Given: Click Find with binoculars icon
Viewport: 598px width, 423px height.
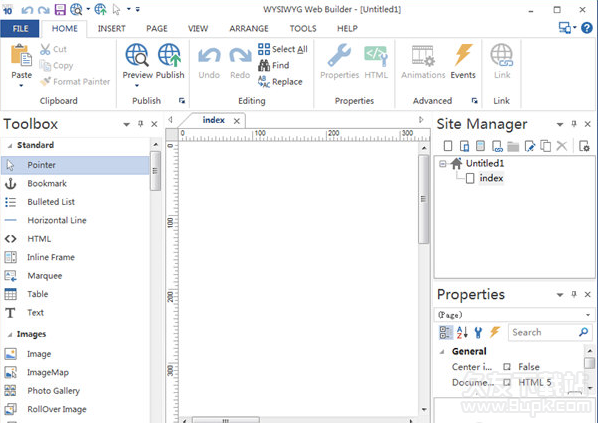Looking at the screenshot, I should pyautogui.click(x=274, y=65).
